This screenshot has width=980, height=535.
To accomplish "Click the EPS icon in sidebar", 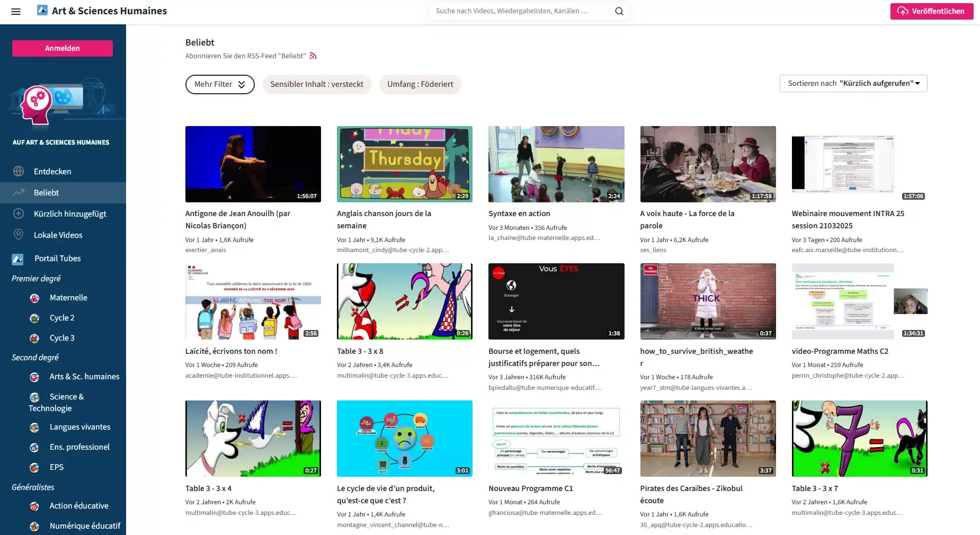I will click(34, 468).
